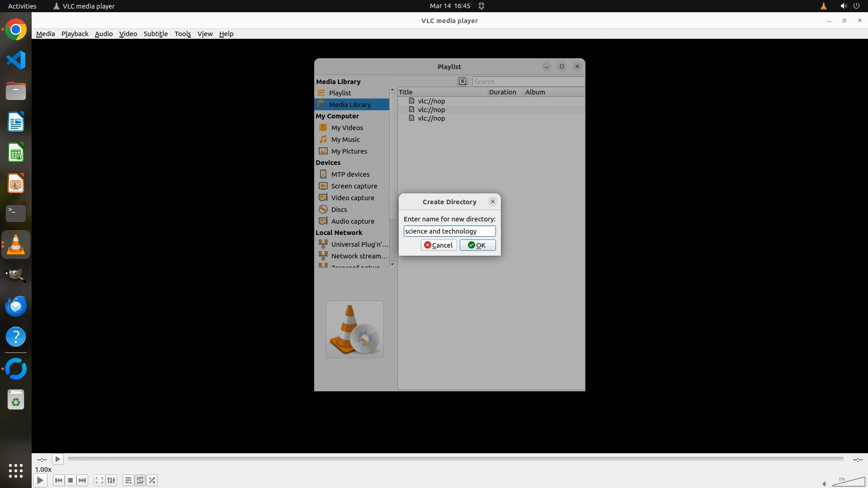Open the Tools menu
Viewport: 868px width, 488px height.
[183, 34]
